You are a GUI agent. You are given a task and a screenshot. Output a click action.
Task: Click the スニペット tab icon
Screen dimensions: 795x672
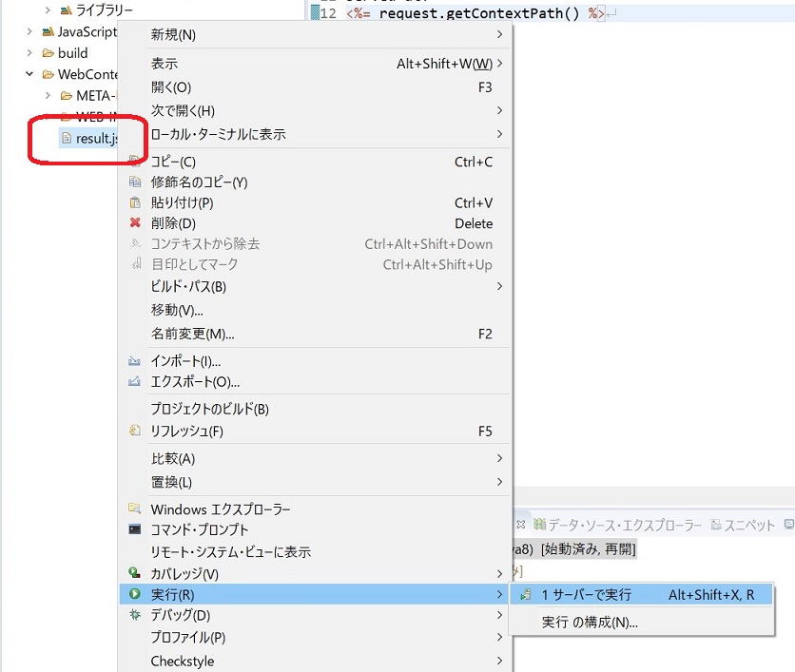[x=716, y=525]
